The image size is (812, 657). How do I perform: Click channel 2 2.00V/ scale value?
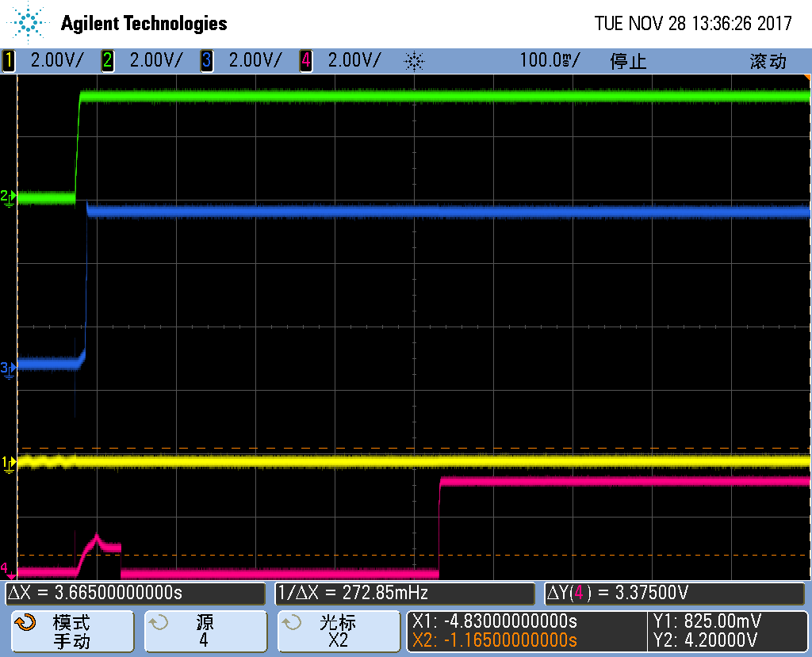(x=156, y=60)
